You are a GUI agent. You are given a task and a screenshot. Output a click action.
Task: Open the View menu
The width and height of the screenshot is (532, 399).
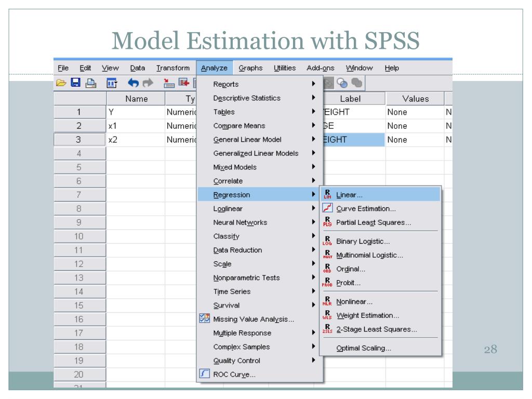[x=110, y=68]
